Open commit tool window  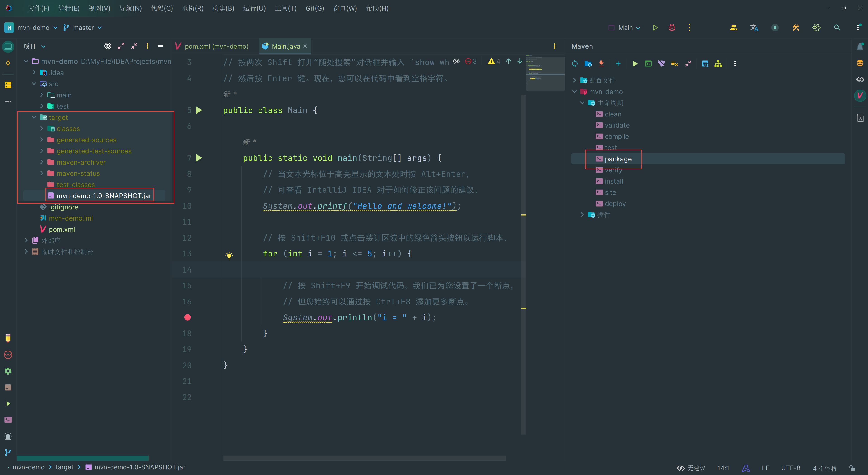8,63
